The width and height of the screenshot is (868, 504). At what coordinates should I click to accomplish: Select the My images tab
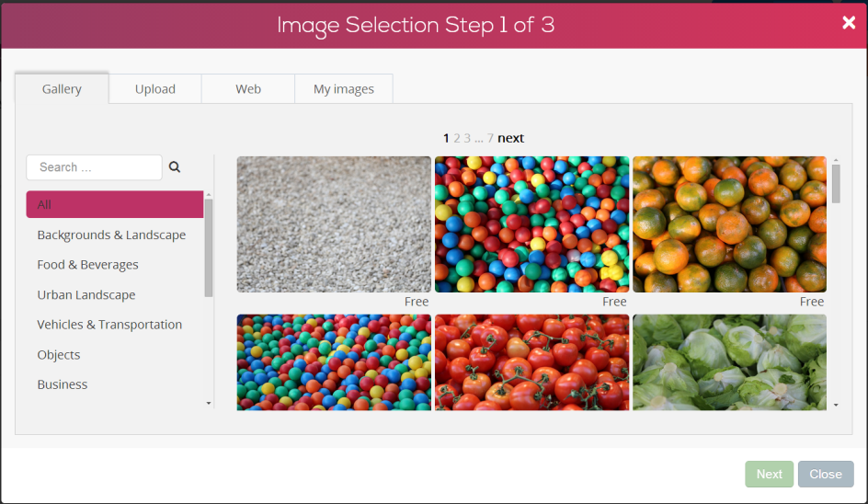(344, 89)
